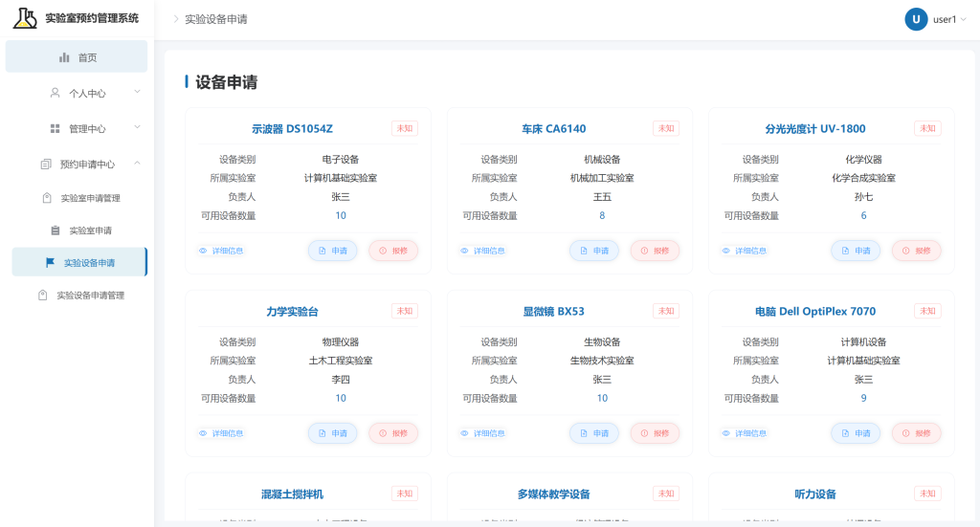The image size is (980, 527).
Task: Expand the 个人中心 menu
Action: click(x=77, y=93)
